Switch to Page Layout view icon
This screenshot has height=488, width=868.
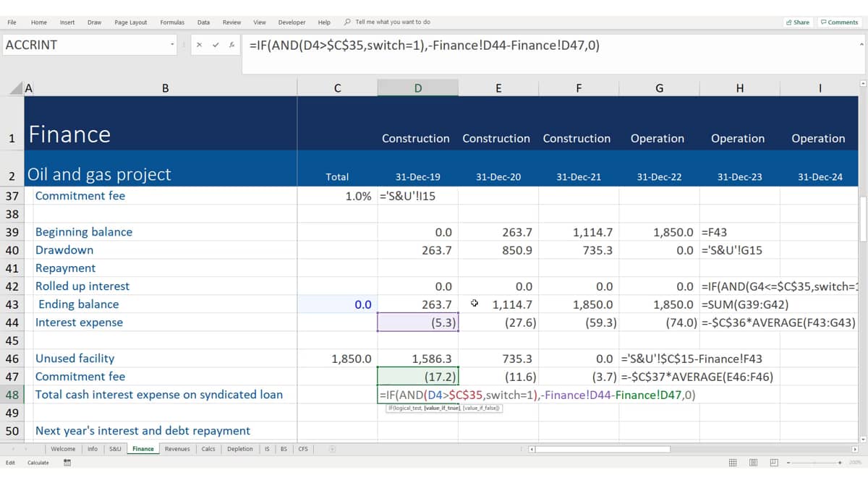753,463
